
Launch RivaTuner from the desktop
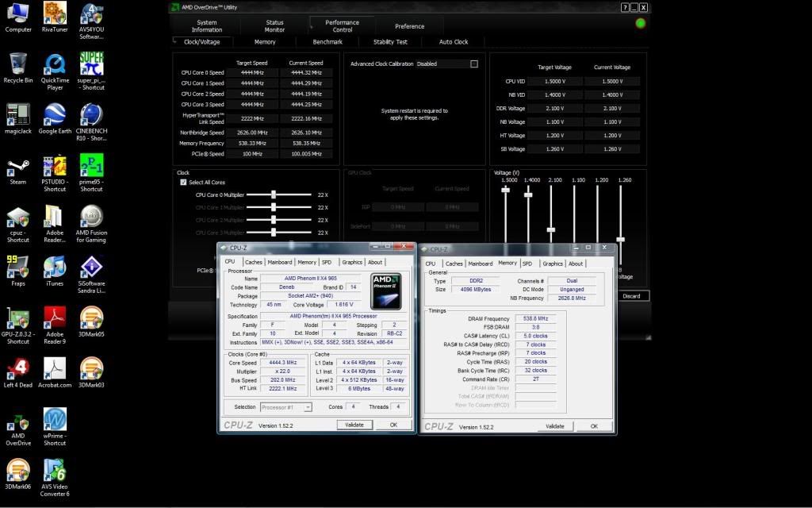[x=55, y=17]
